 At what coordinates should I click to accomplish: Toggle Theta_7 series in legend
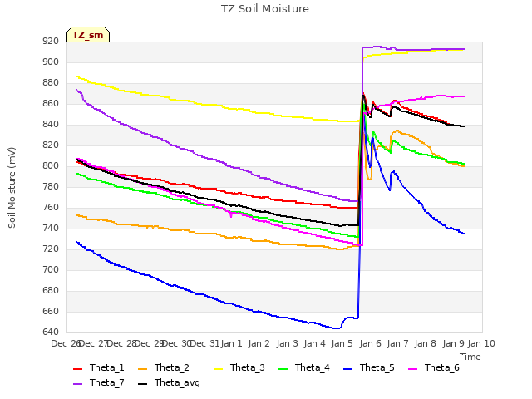pos(99,382)
